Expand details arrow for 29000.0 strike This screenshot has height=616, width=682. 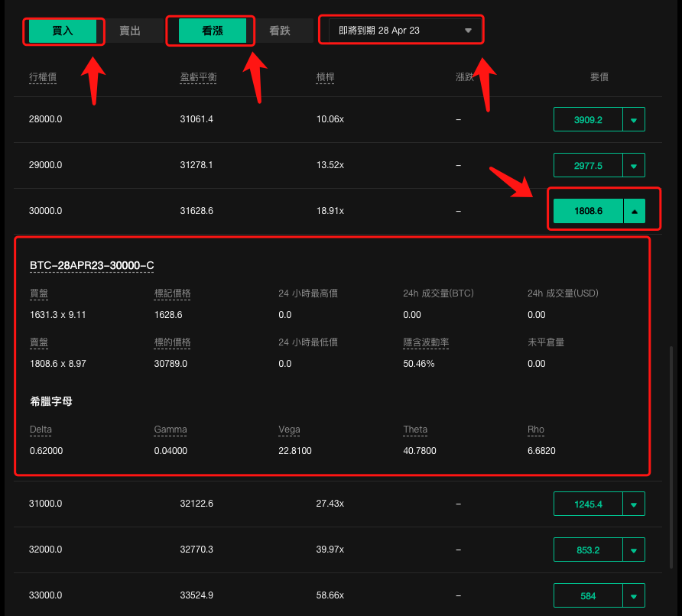tap(634, 166)
